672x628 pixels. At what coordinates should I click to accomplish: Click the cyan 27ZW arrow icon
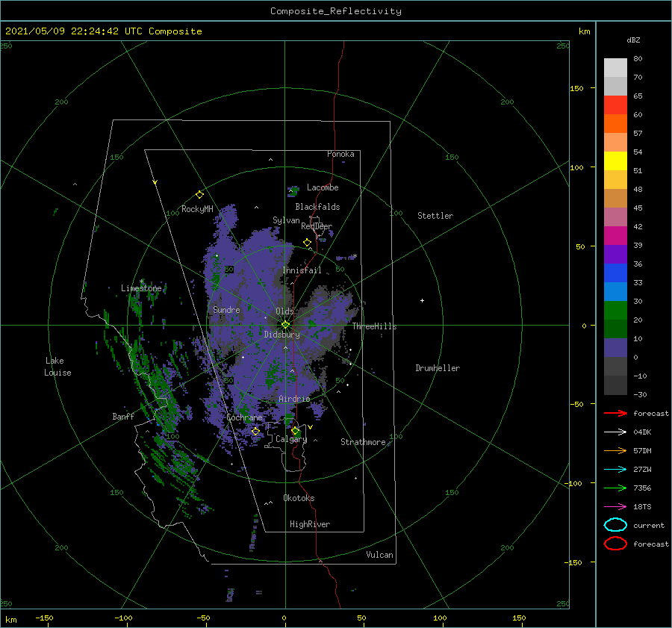click(615, 469)
